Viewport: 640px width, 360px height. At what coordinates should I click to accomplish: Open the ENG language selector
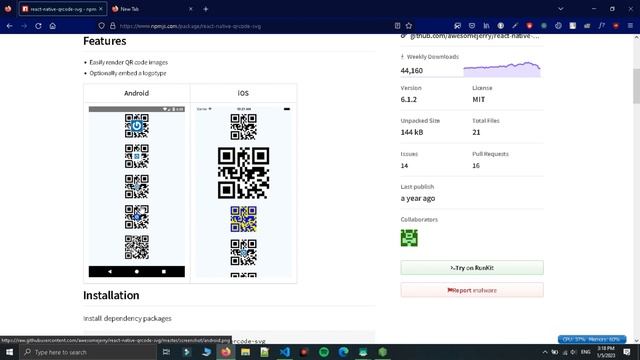[585, 352]
